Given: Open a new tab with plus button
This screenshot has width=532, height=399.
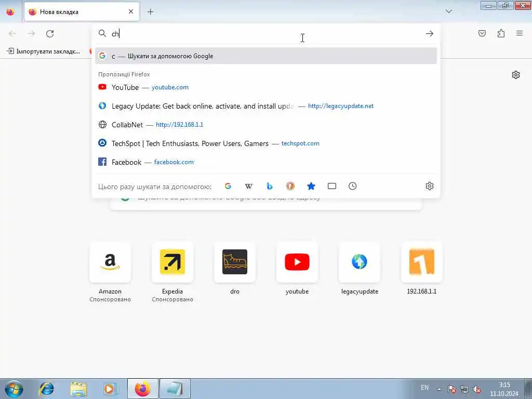Looking at the screenshot, I should click(x=150, y=12).
